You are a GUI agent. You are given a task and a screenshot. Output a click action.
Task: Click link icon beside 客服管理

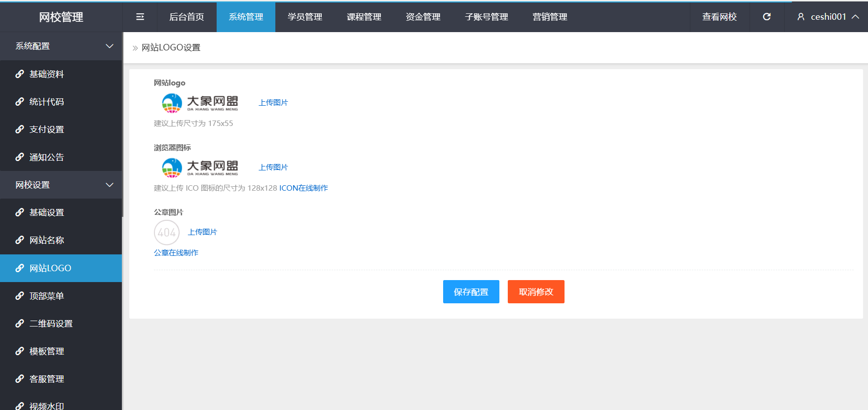click(x=20, y=379)
